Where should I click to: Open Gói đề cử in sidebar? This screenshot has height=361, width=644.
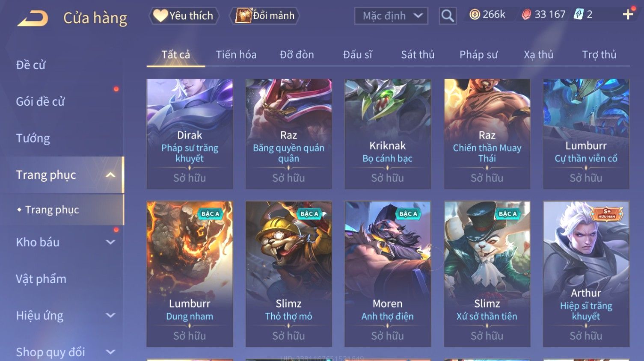pyautogui.click(x=40, y=102)
